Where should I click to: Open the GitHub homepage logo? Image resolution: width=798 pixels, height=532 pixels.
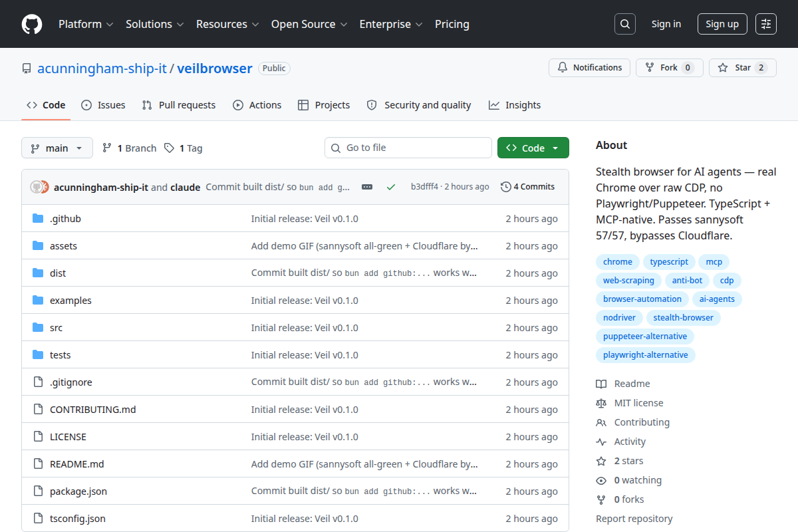coord(32,24)
